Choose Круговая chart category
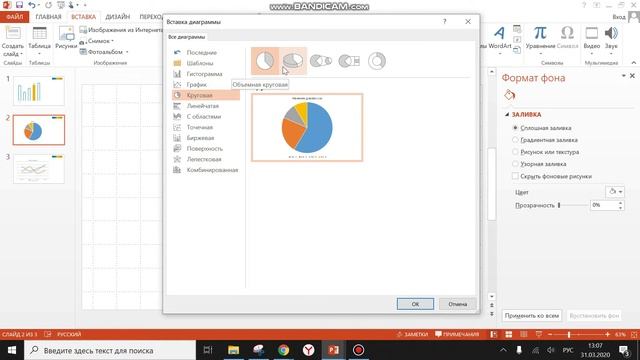640x360 pixels. [206, 95]
